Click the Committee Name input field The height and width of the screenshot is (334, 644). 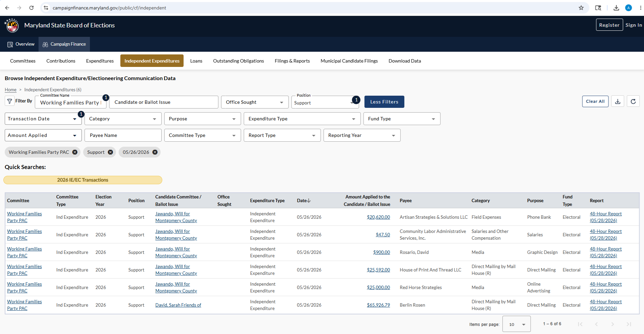pyautogui.click(x=71, y=102)
